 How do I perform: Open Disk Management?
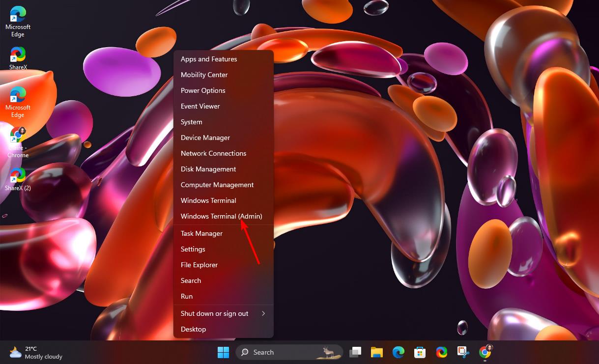(224, 169)
